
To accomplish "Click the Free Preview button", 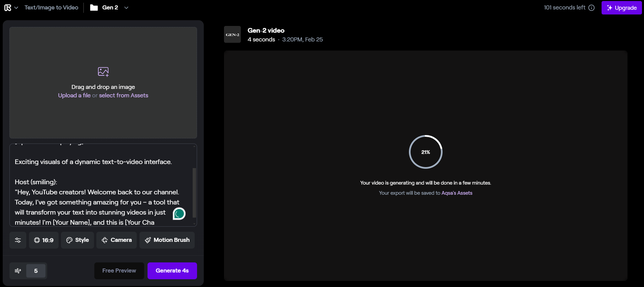I will (x=119, y=271).
